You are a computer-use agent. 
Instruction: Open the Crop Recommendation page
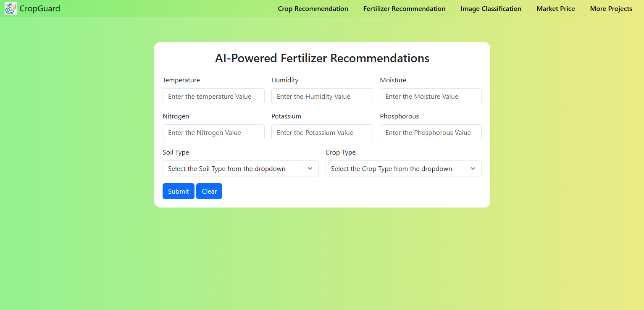click(313, 8)
